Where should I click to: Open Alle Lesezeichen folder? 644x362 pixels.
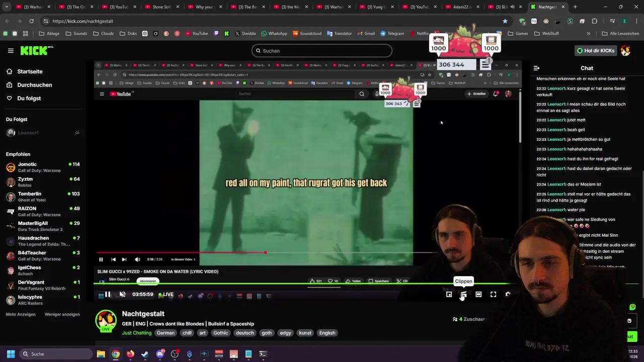[x=620, y=34]
